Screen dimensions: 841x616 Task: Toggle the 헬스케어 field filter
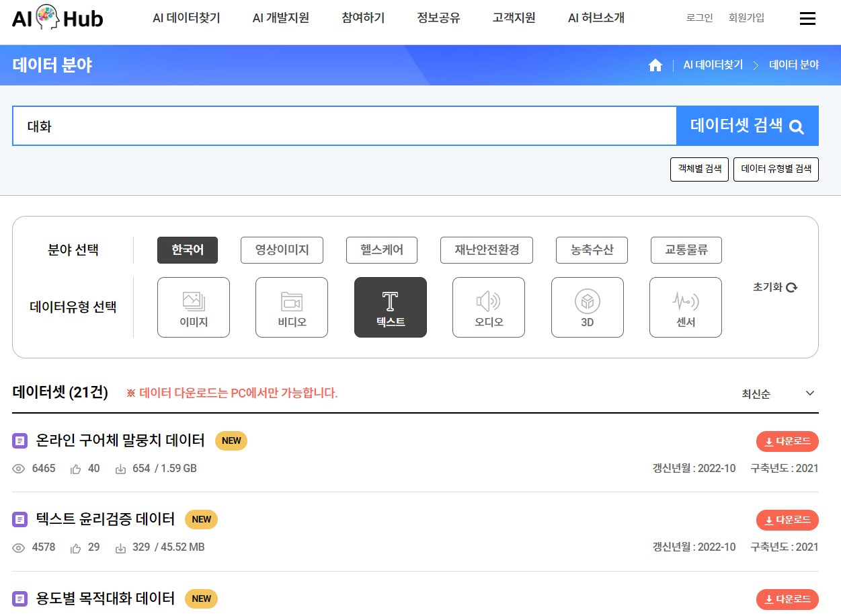click(x=382, y=250)
